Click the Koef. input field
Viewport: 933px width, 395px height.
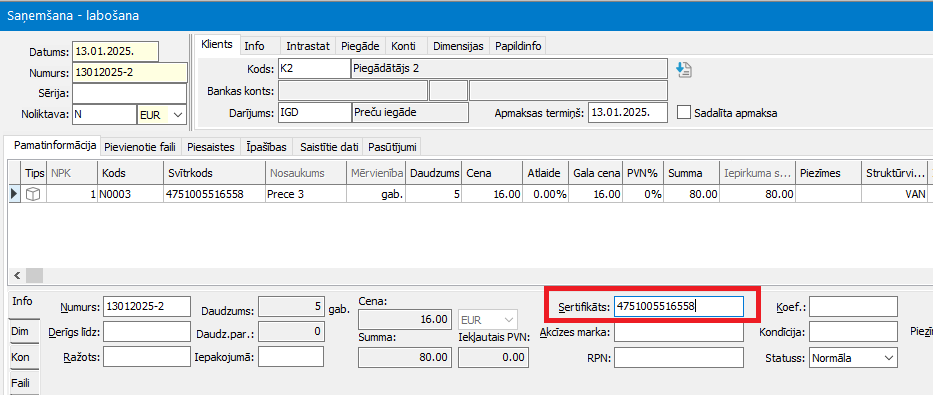click(x=853, y=306)
